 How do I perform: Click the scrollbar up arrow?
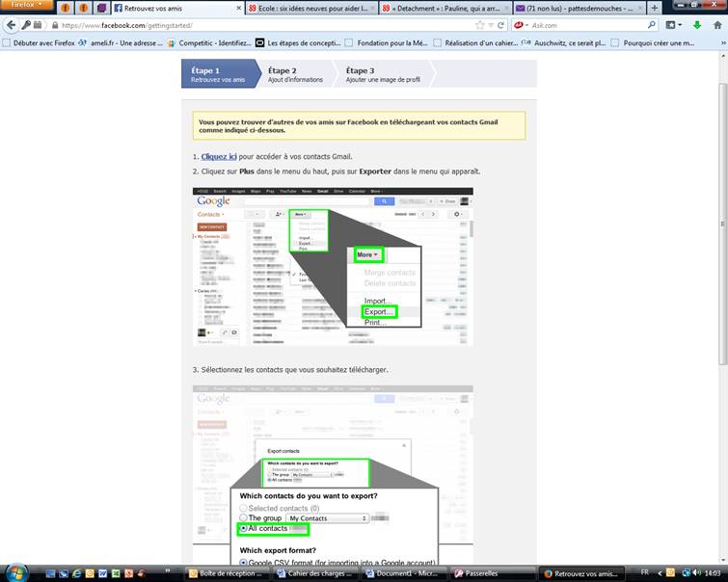[723, 56]
